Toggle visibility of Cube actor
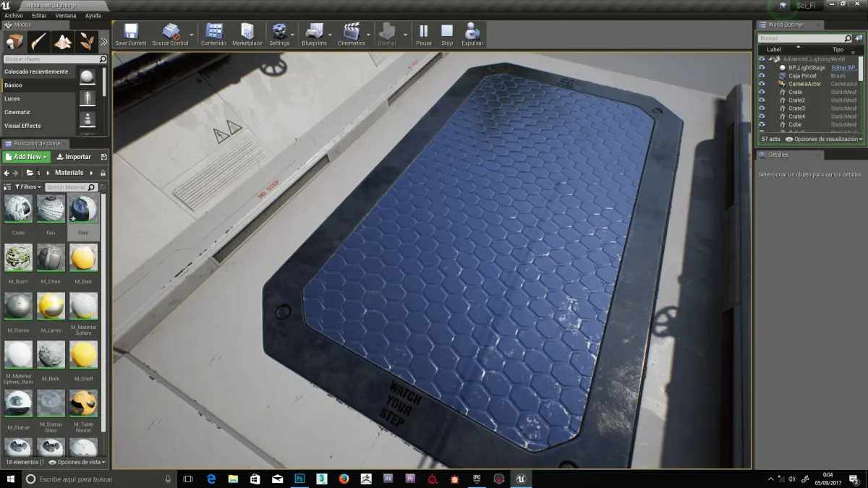Image resolution: width=868 pixels, height=488 pixels. [x=762, y=124]
